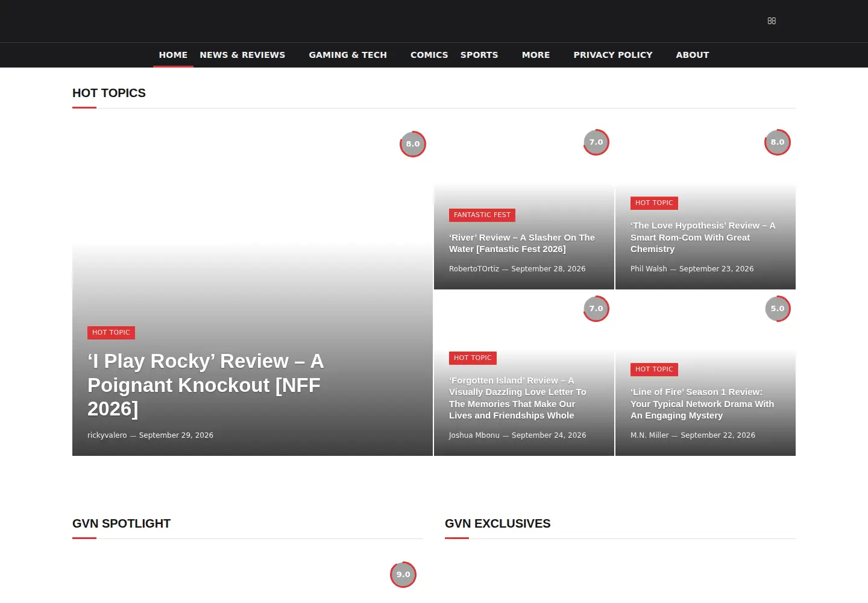Select COMICS in the navigation bar
Screen dimensions: 868x603
[x=429, y=55]
